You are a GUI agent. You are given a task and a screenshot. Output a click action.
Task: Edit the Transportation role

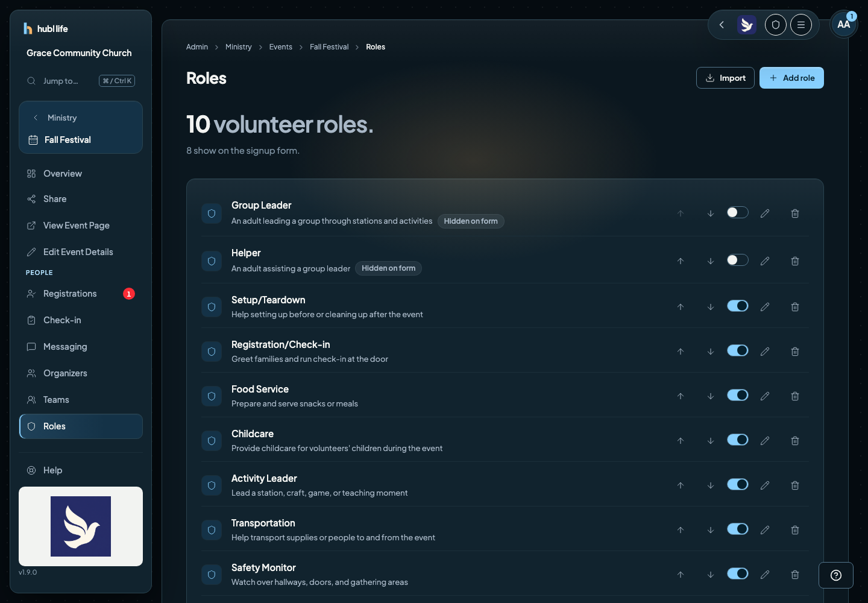[x=765, y=530]
